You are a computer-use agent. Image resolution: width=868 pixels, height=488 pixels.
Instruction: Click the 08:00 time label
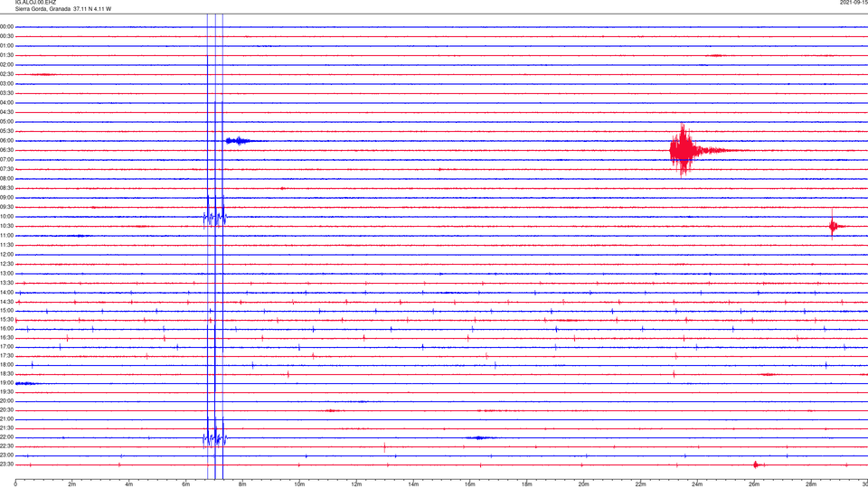[x=6, y=178]
